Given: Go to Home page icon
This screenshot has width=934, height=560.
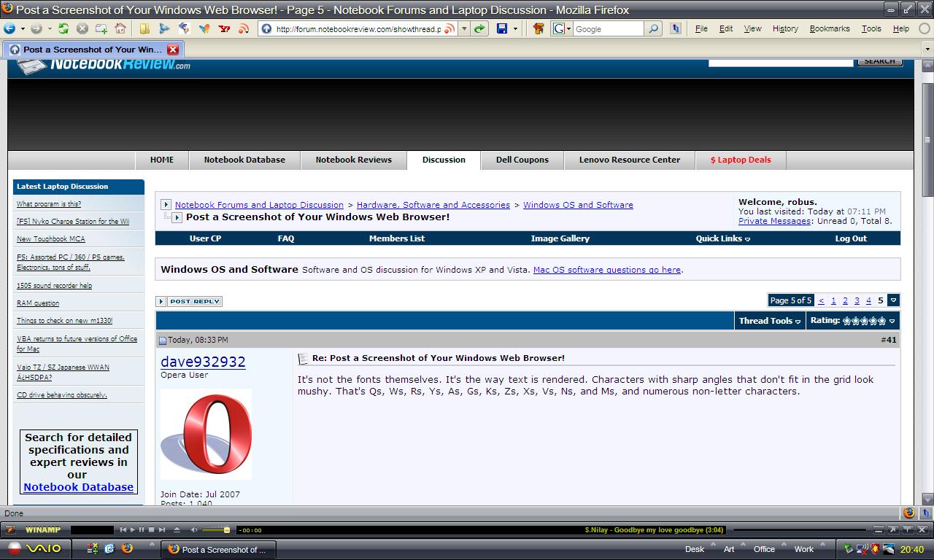Looking at the screenshot, I should pos(120,28).
